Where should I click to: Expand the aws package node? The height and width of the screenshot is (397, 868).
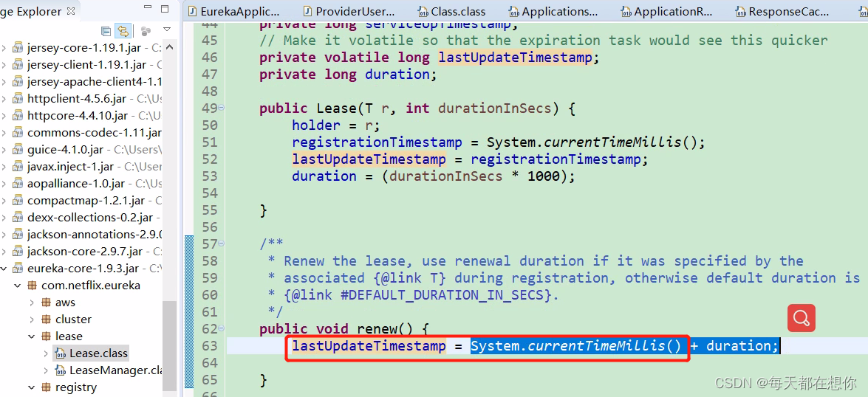click(x=32, y=303)
